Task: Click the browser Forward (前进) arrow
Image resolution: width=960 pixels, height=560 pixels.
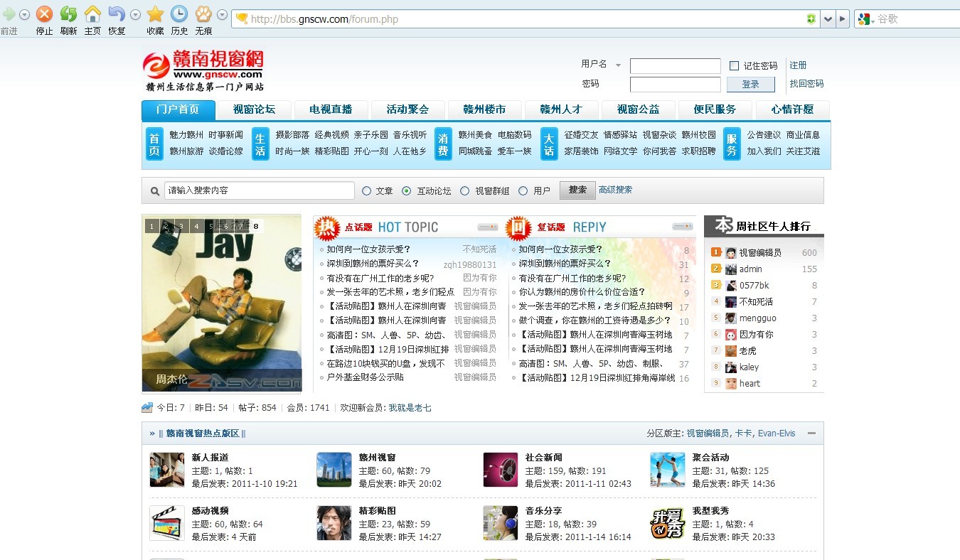Action: [9, 14]
